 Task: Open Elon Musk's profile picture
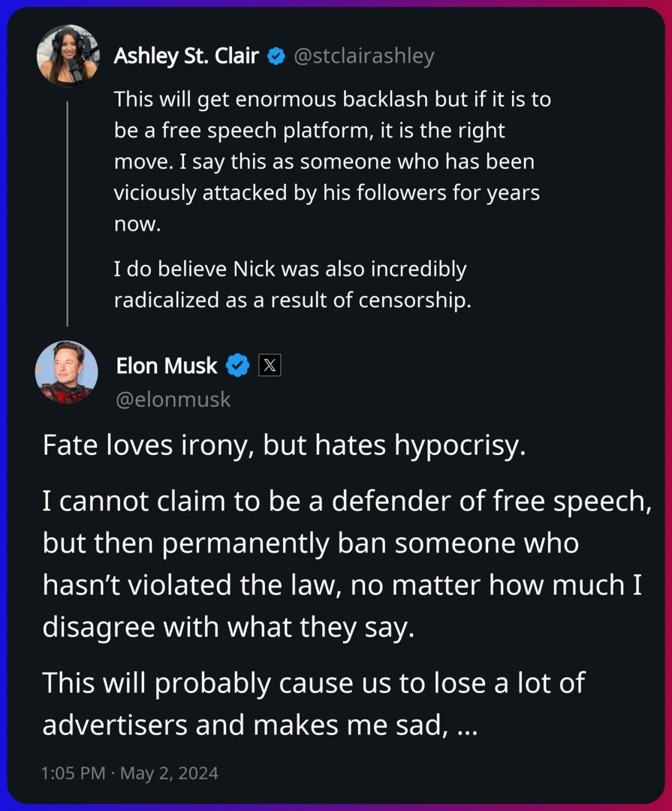tap(67, 372)
